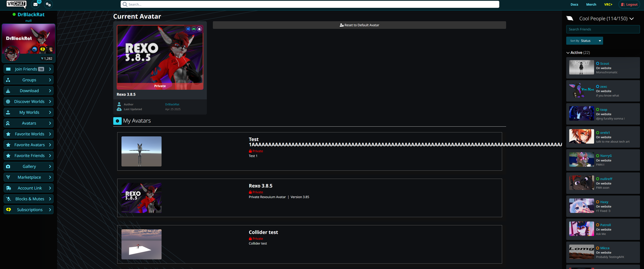Viewport: 644px width, 269px height.
Task: Open the current Rexo 3.8.5 avatar thumbnail
Action: click(160, 57)
